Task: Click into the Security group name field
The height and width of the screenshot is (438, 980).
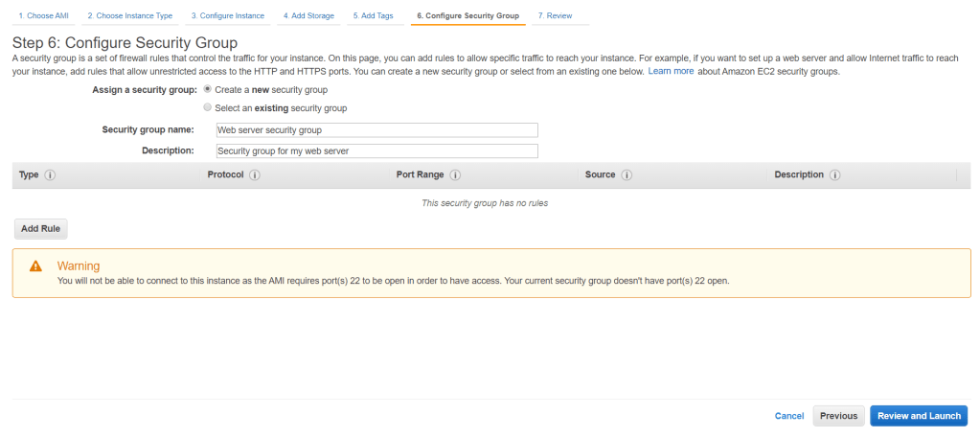Action: pos(377,130)
